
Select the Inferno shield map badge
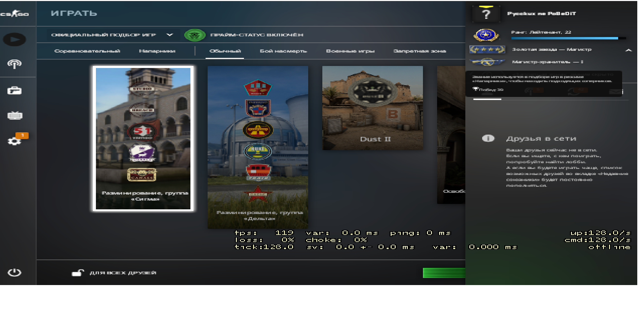(x=258, y=108)
